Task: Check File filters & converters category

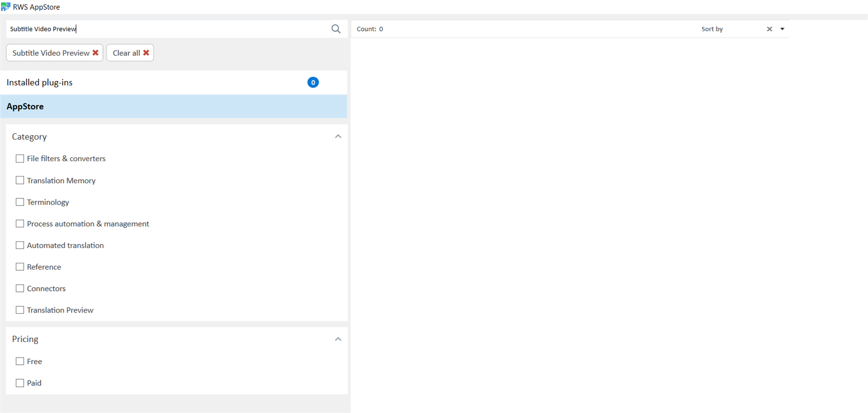Action: 20,158
